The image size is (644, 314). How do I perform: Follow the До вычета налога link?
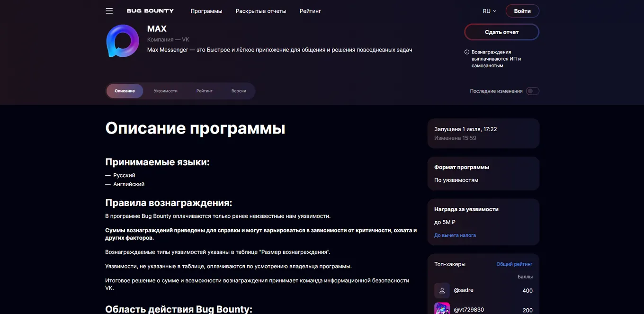455,235
